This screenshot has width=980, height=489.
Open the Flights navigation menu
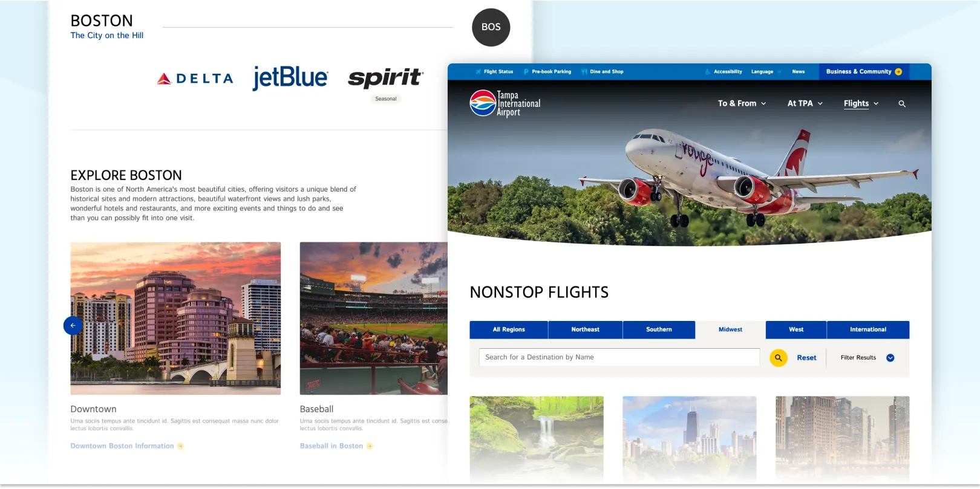pos(861,103)
